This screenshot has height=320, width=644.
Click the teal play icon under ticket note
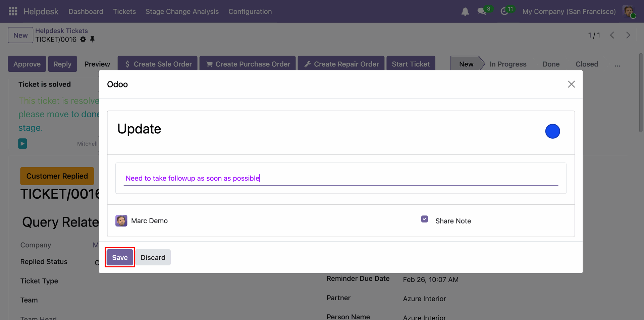22,144
